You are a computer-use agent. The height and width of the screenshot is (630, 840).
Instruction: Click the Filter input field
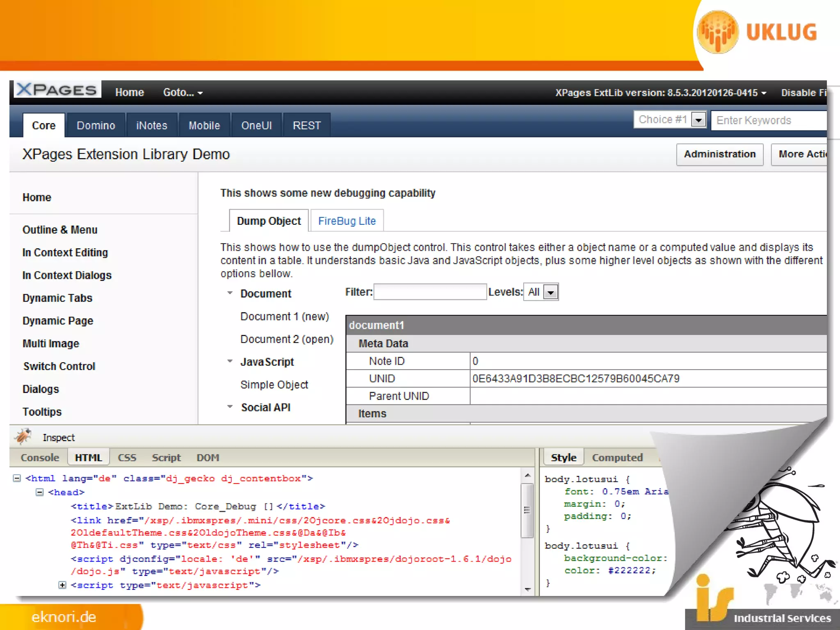point(429,292)
